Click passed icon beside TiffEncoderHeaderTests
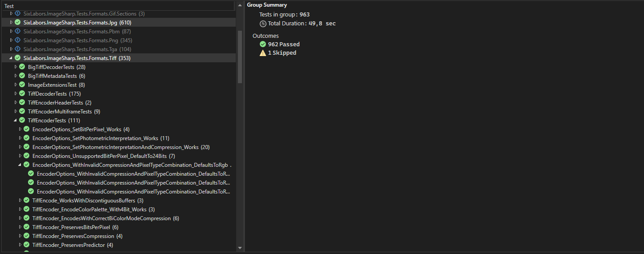This screenshot has width=644, height=254. pos(22,102)
